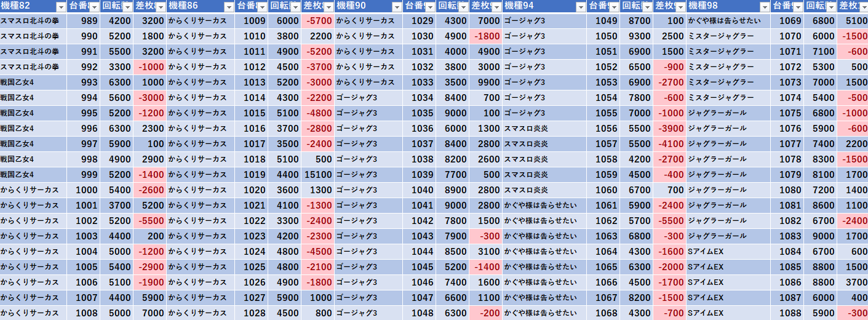Click the 8900 rotation count cell
The height and width of the screenshot is (320, 868).
[453, 190]
